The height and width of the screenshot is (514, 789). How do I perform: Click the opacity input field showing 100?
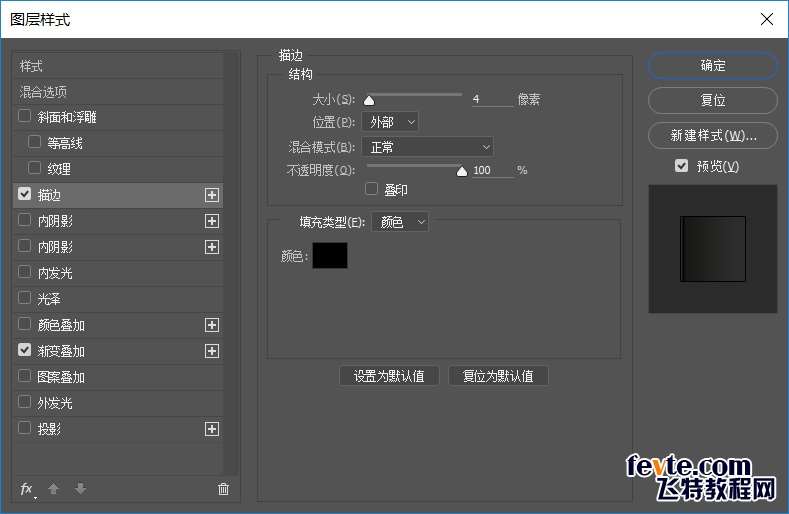click(x=492, y=170)
